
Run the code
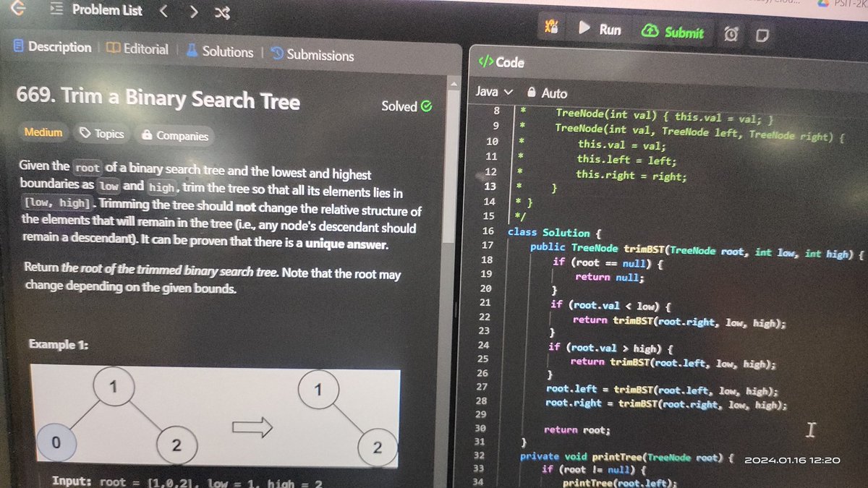600,30
